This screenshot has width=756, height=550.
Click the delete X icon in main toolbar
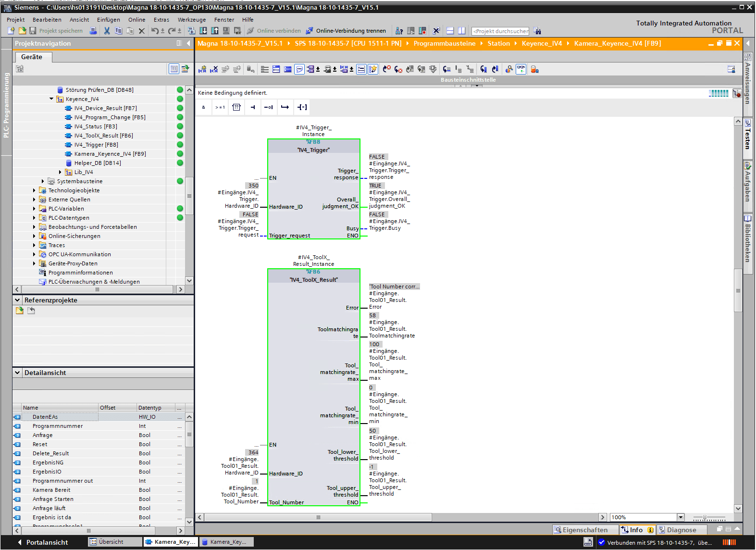click(x=141, y=31)
